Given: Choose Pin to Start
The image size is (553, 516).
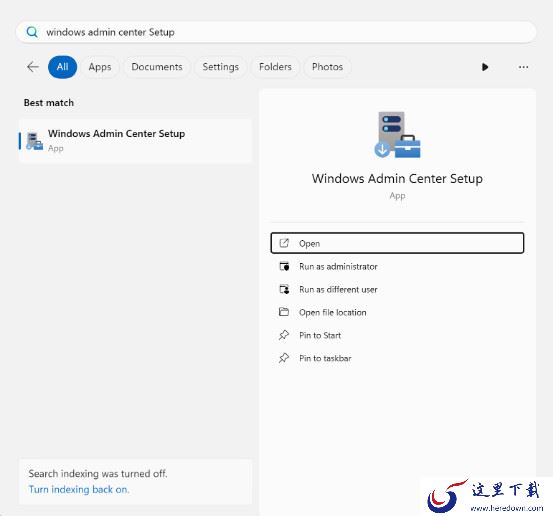Looking at the screenshot, I should (397, 335).
